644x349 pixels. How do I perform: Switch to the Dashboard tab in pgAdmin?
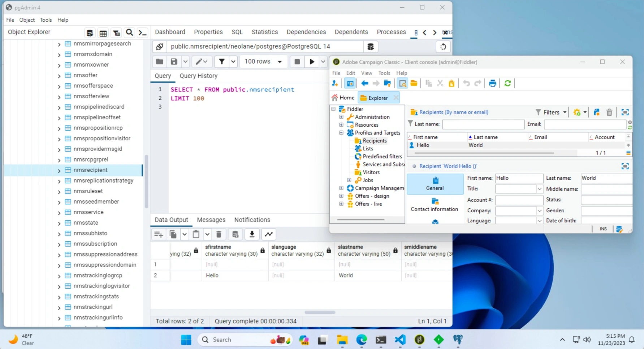(170, 32)
